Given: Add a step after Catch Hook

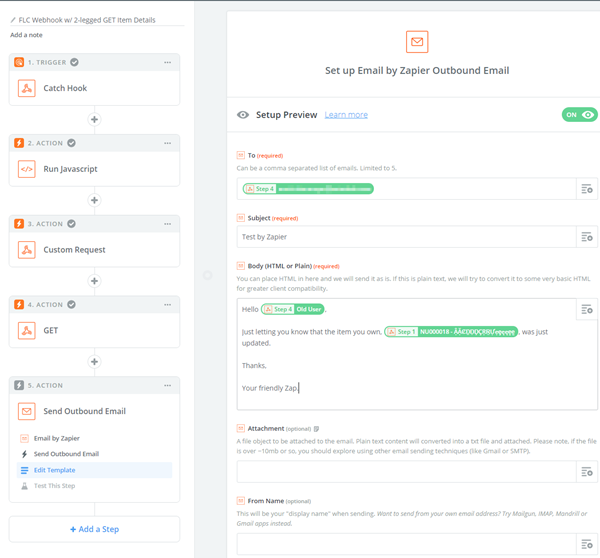Looking at the screenshot, I should (95, 119).
